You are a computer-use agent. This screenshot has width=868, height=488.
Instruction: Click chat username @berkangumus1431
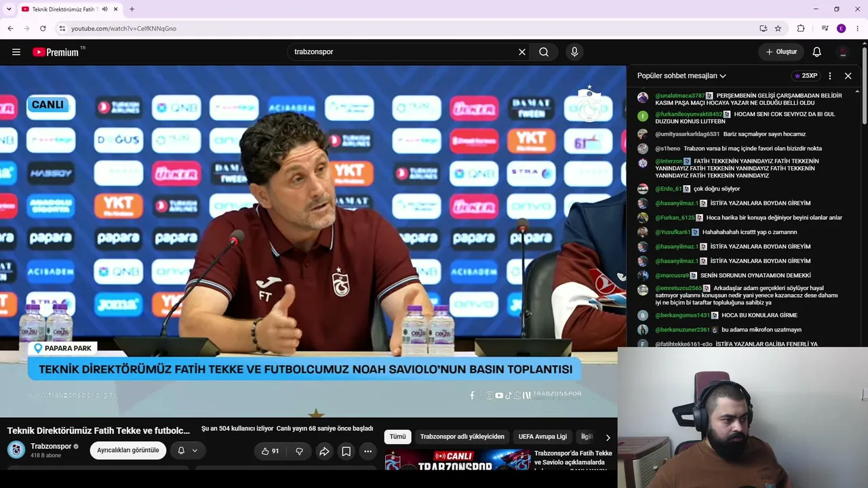click(682, 315)
